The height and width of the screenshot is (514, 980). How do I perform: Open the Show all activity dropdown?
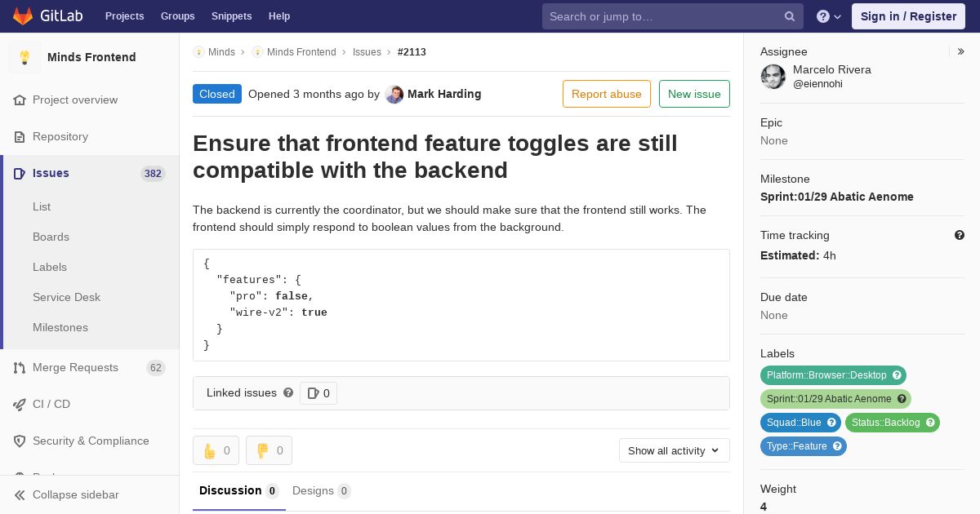[x=675, y=450]
